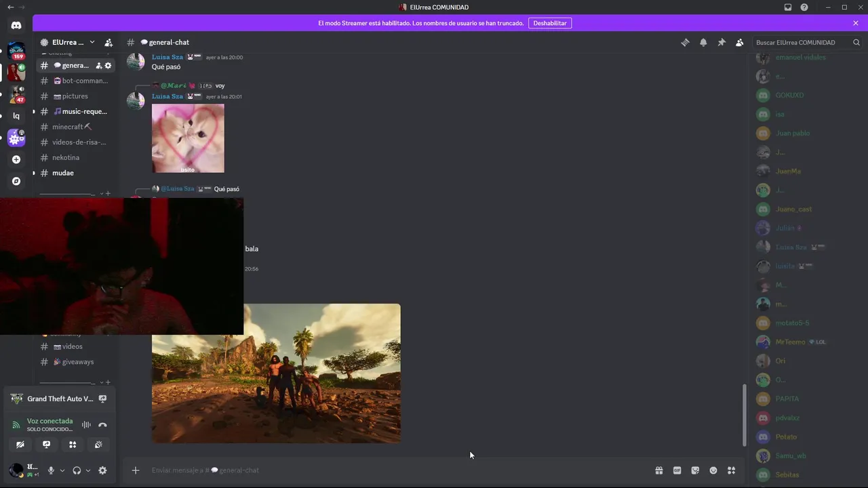Open the videos channel

click(x=75, y=346)
